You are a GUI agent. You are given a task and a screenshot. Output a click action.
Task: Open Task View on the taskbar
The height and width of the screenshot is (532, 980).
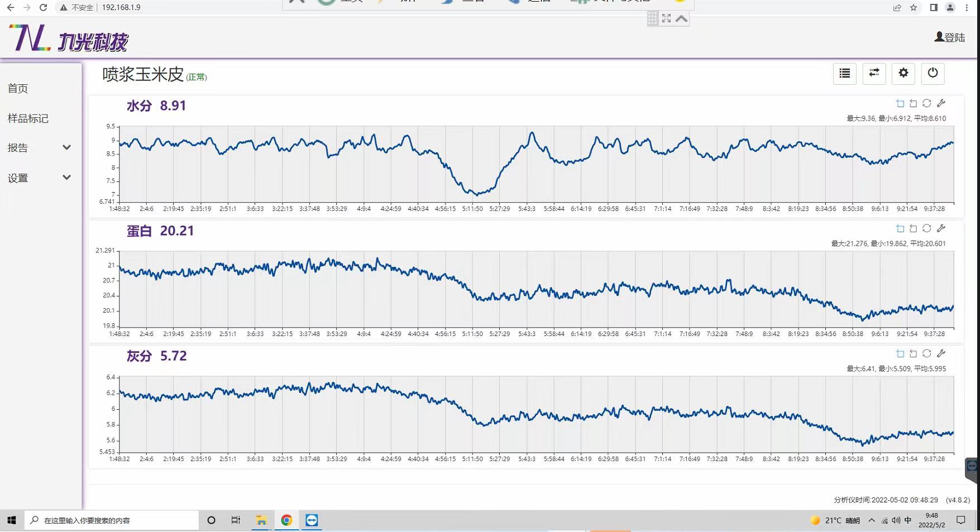click(236, 520)
